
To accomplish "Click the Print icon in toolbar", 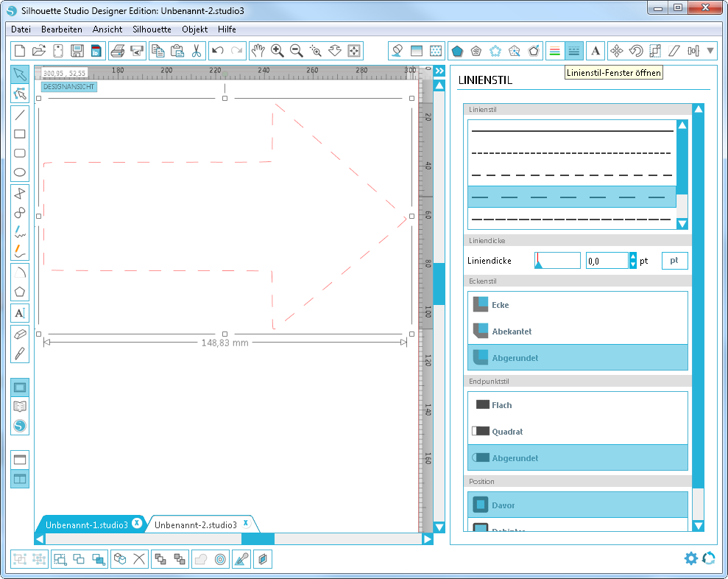I will coord(117,51).
